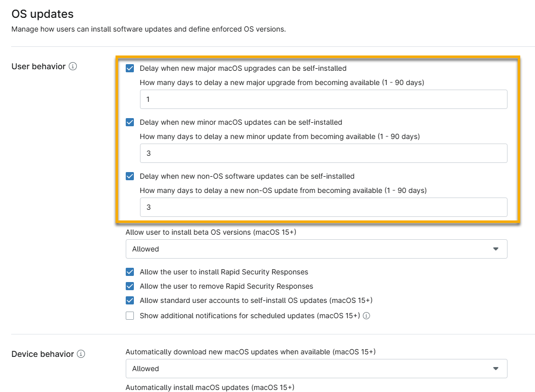Uncheck delay for new major macOS upgrades
This screenshot has height=392, width=535.
click(x=130, y=68)
